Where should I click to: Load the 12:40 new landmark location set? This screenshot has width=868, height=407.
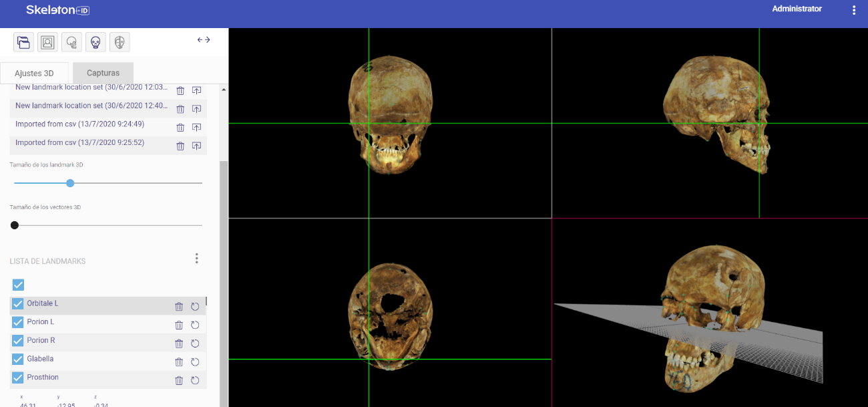pyautogui.click(x=197, y=109)
